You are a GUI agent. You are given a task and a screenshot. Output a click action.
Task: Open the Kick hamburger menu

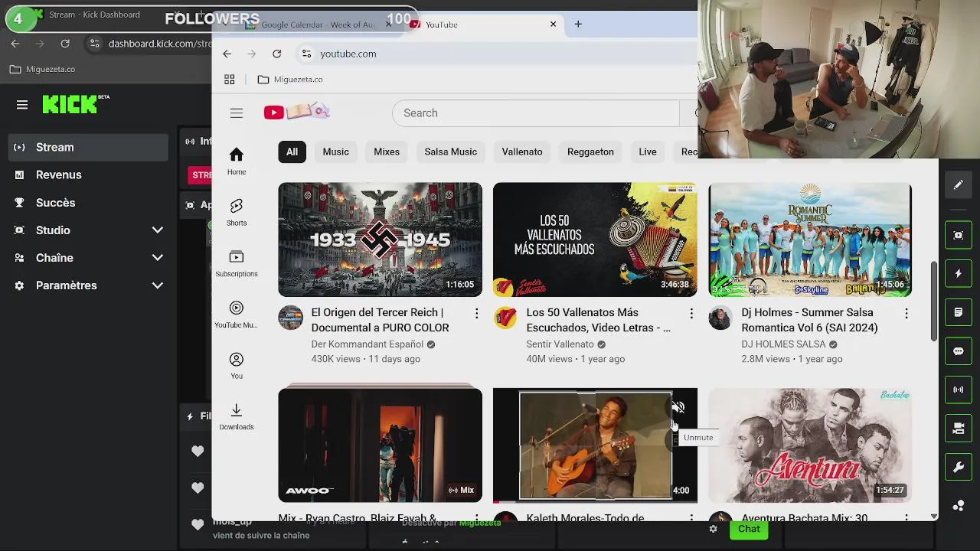pyautogui.click(x=22, y=105)
